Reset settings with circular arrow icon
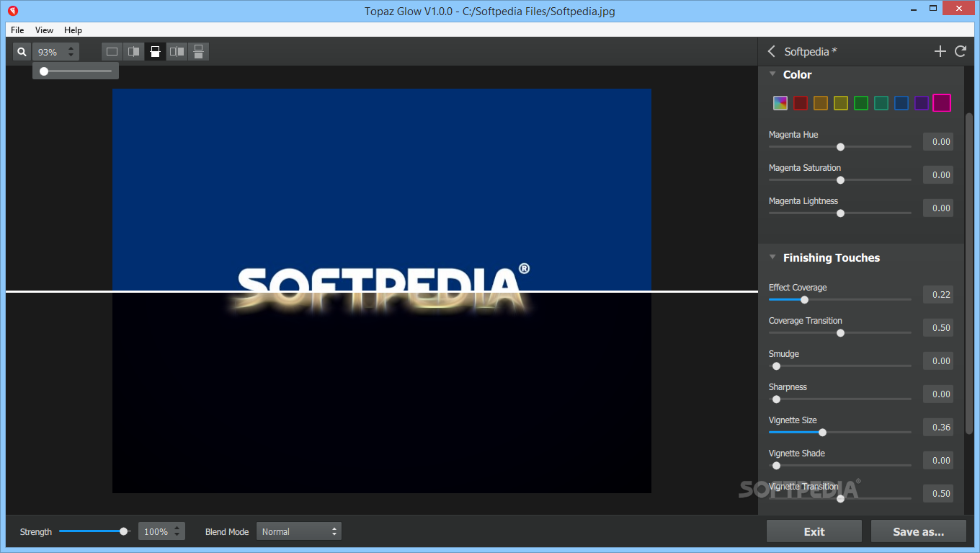Viewport: 980px width, 553px height. click(960, 51)
